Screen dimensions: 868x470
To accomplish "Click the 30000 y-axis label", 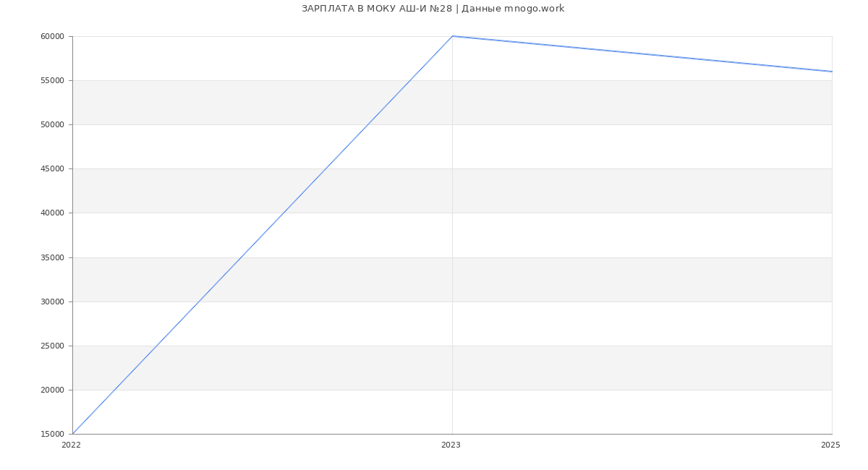I will [53, 302].
